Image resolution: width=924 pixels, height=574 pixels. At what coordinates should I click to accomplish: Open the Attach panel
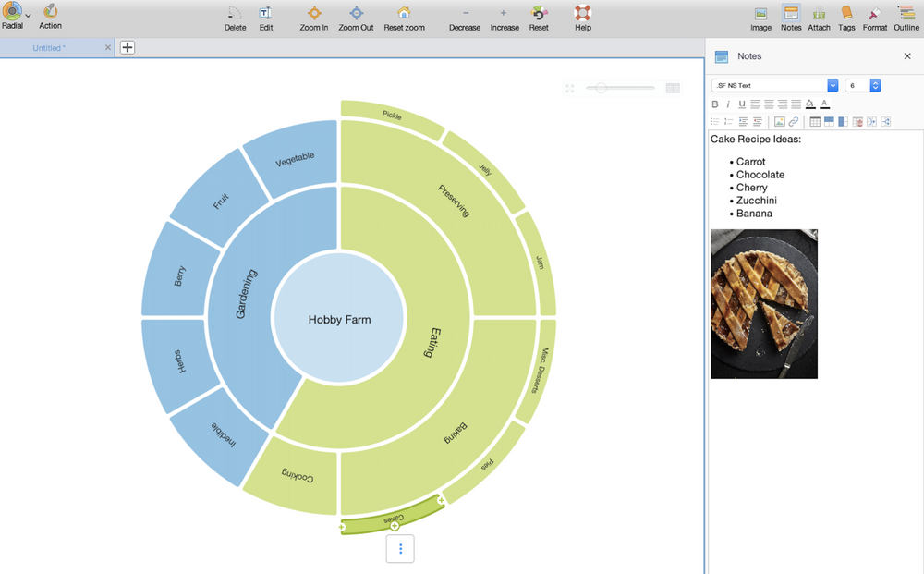point(819,14)
